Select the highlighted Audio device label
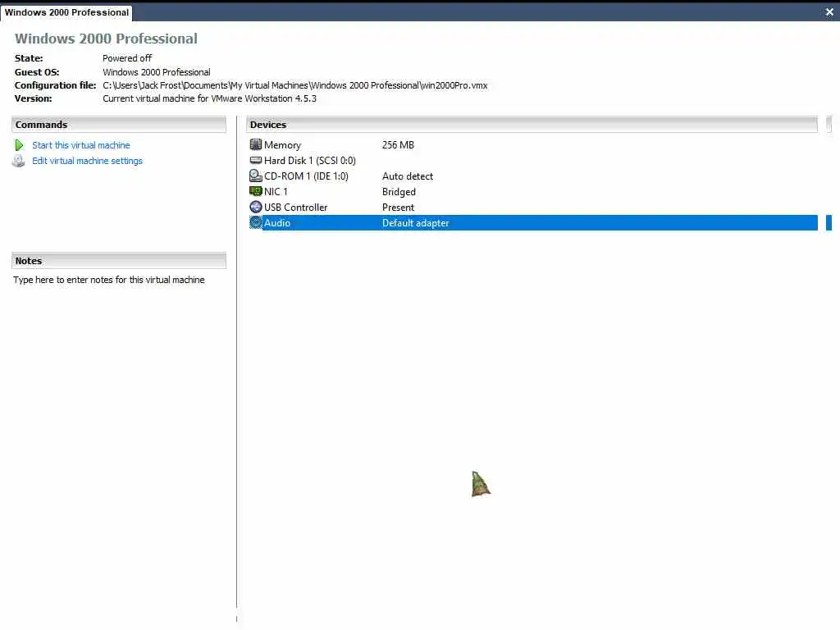Viewport: 840px width, 630px height. click(x=277, y=223)
